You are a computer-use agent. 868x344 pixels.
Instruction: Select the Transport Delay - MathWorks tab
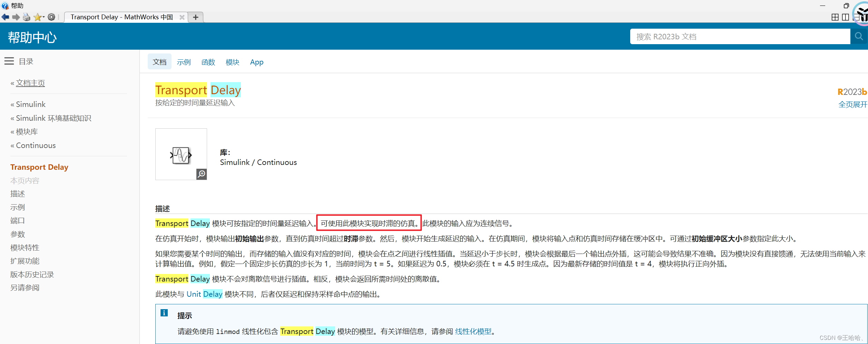(x=122, y=17)
